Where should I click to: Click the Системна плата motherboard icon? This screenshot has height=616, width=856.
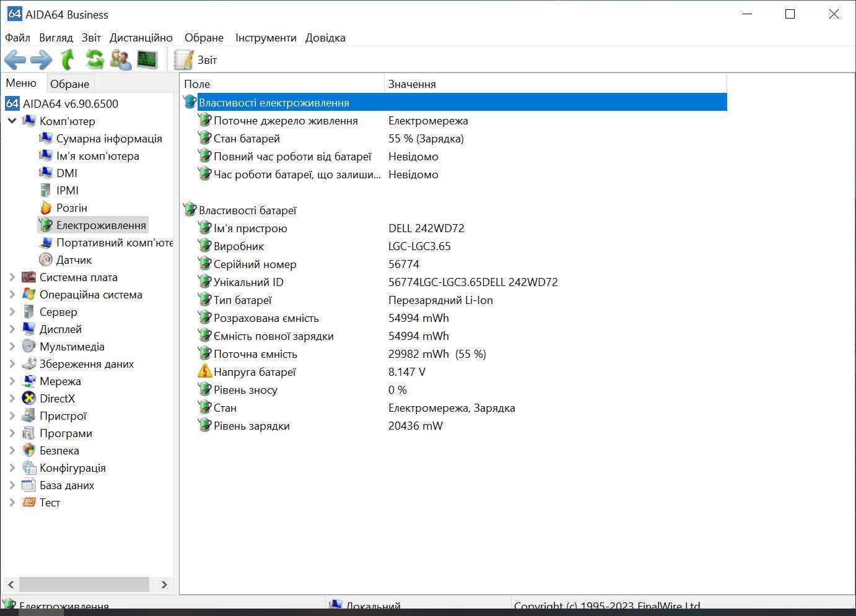pos(28,277)
